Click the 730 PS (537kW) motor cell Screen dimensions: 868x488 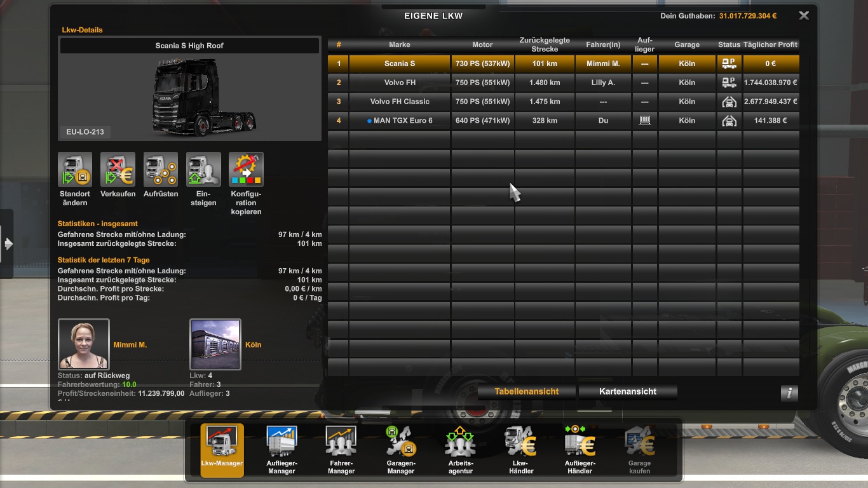point(482,64)
